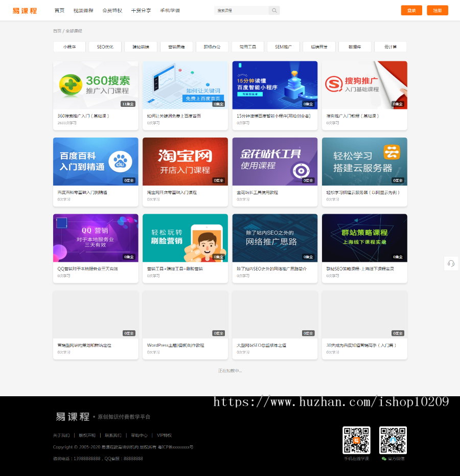
Task: Click title 金花站长工具使用教程
Action: 257,192
